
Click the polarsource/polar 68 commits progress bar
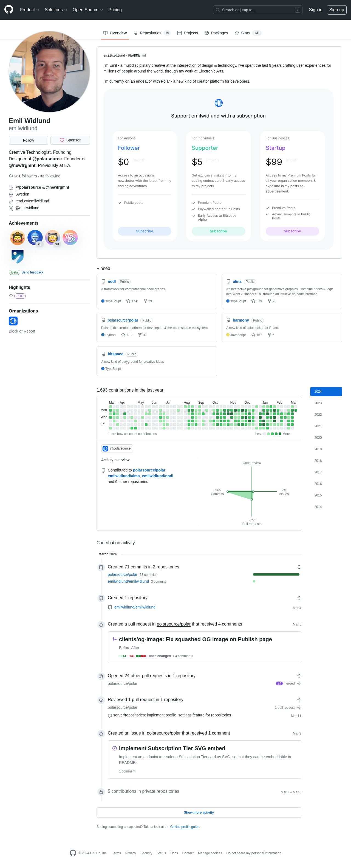coord(276,574)
